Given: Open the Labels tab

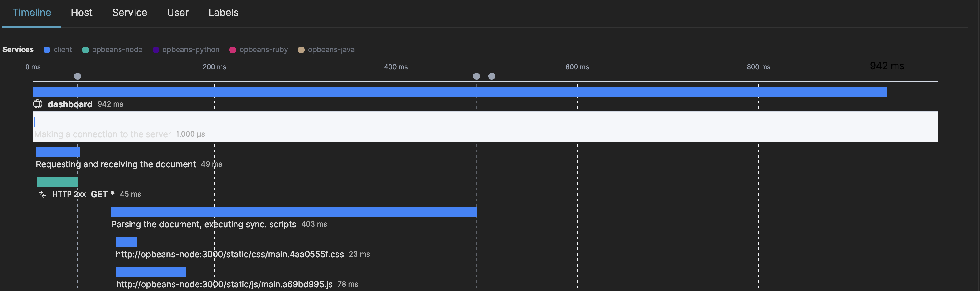Looking at the screenshot, I should (223, 13).
